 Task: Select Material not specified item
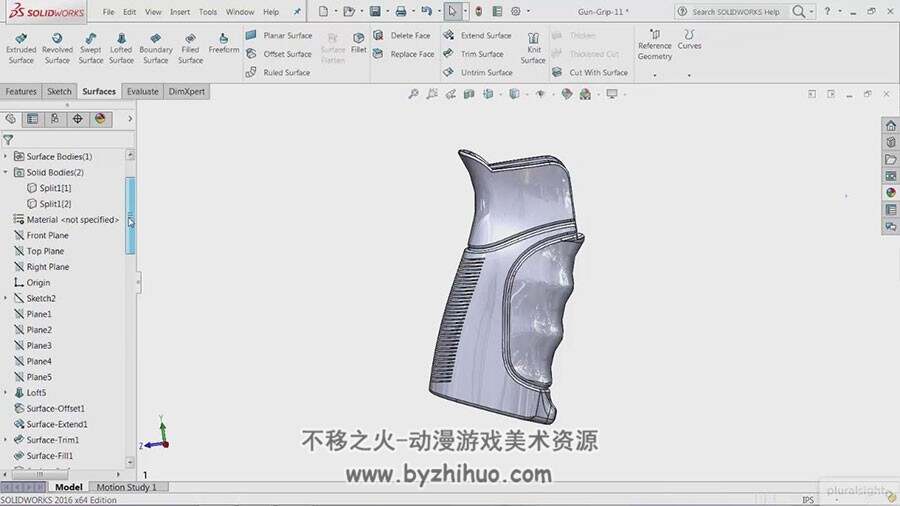click(66, 220)
